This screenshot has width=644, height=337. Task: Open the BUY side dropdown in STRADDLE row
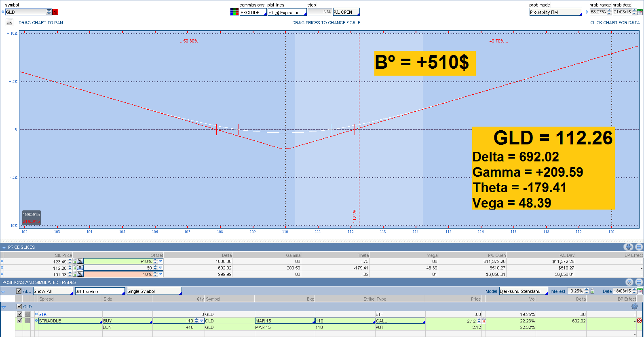128,321
